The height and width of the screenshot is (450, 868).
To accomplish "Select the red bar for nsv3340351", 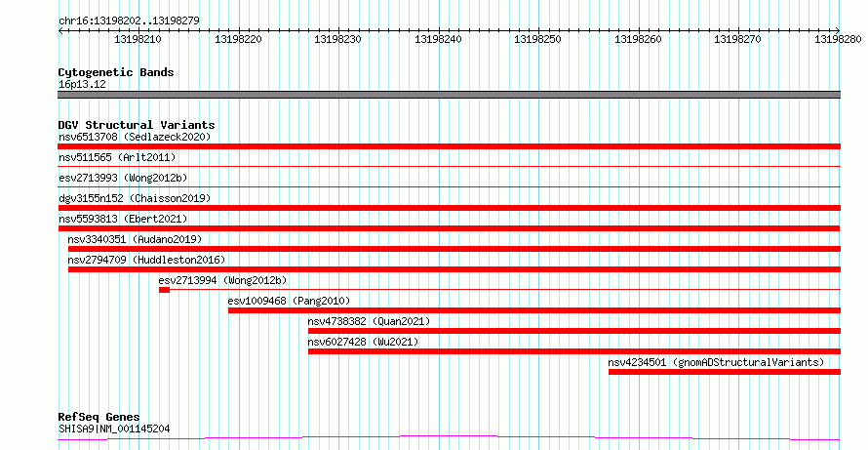I will pyautogui.click(x=454, y=249).
